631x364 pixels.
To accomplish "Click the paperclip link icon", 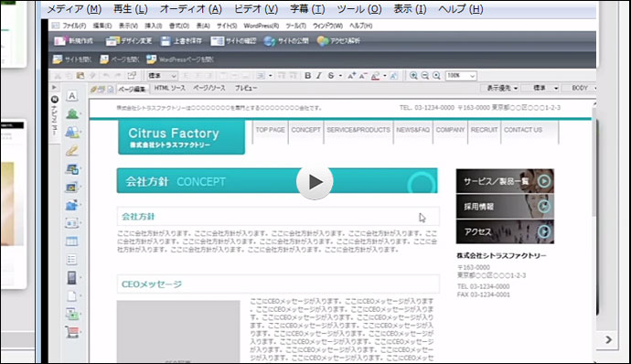I will (72, 151).
